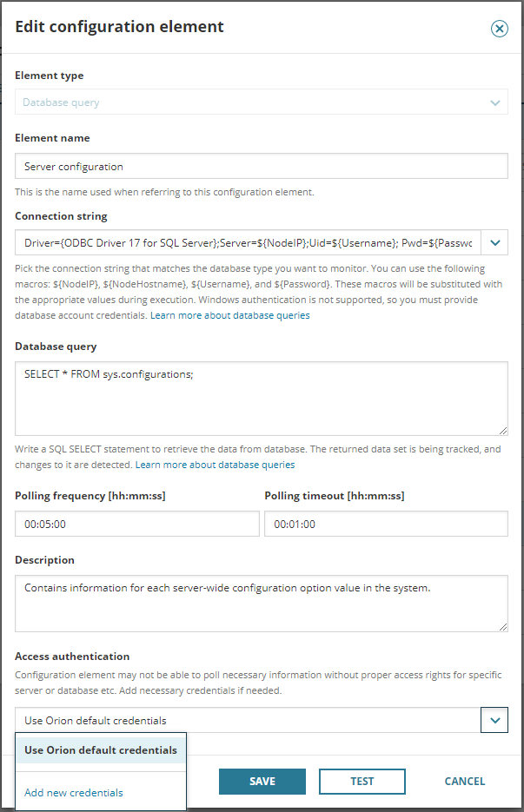Close the Edit configuration element dialog

point(500,29)
